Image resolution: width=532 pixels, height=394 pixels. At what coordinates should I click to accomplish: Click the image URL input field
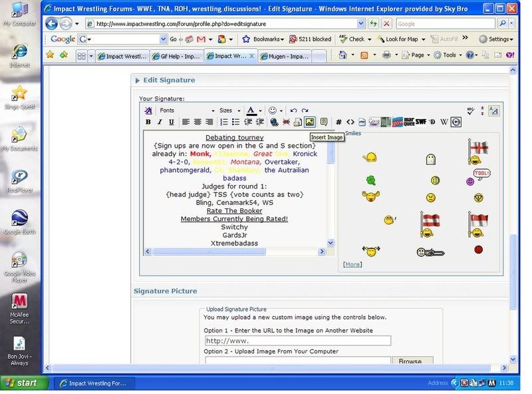coord(298,341)
